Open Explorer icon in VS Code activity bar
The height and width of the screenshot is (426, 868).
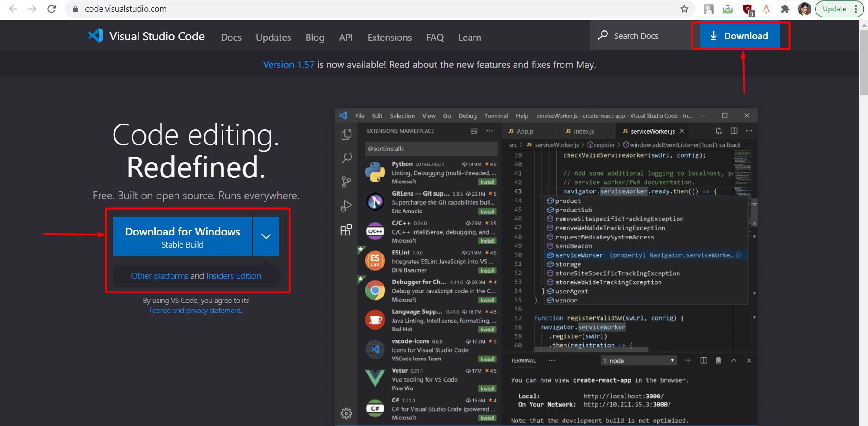pyautogui.click(x=346, y=134)
